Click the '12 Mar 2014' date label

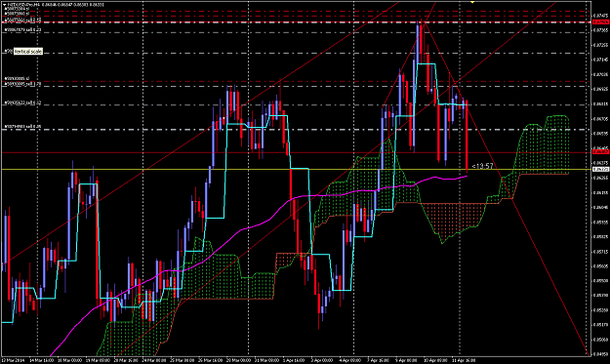coord(13,360)
